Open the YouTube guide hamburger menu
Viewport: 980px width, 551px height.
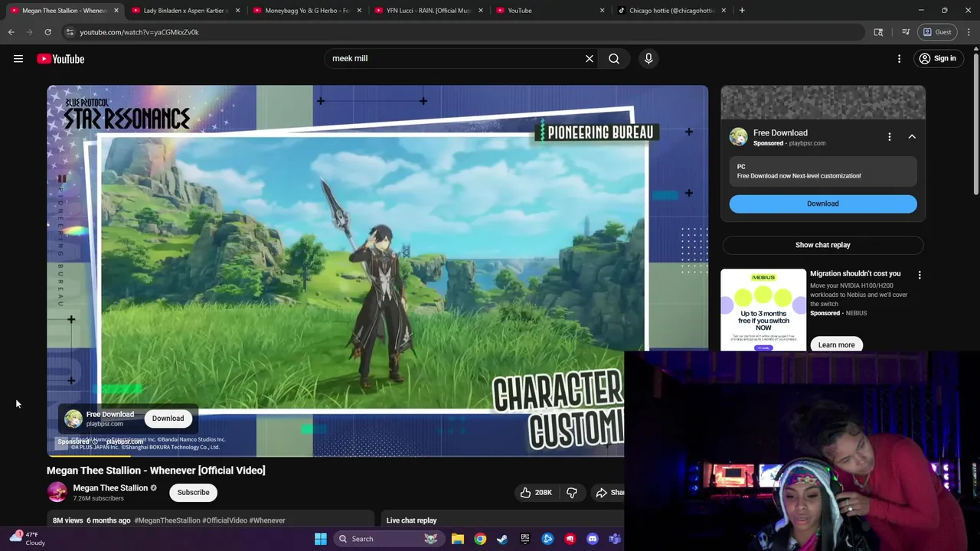(18, 59)
